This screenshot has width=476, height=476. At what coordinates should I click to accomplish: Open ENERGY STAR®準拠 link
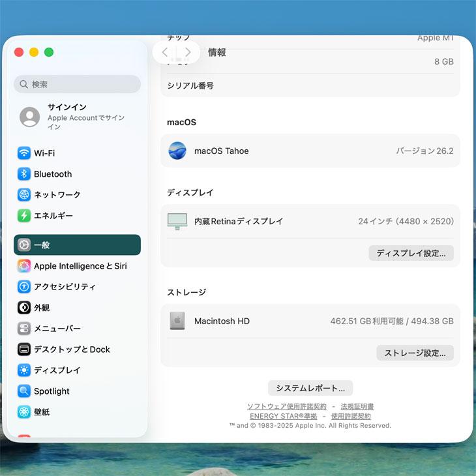click(x=283, y=416)
